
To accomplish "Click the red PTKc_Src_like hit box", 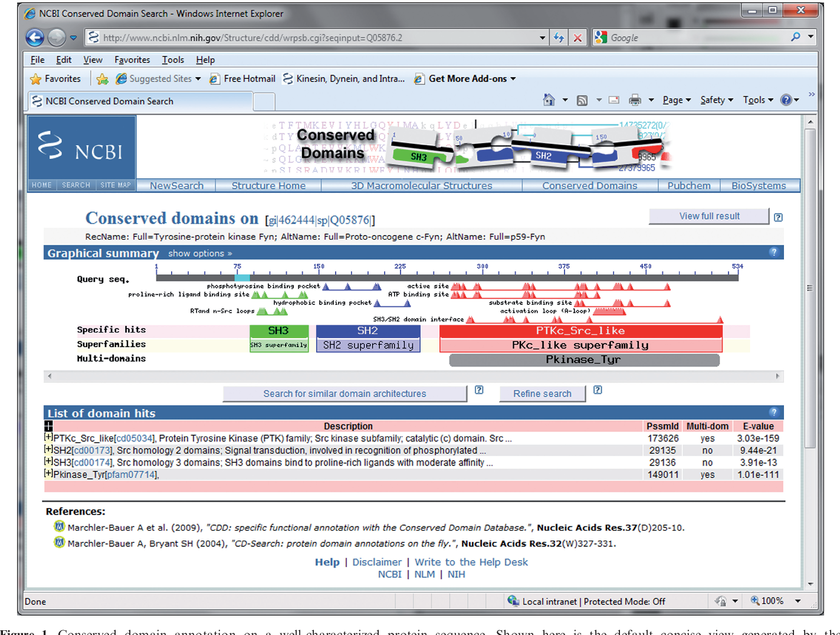I will pos(580,330).
